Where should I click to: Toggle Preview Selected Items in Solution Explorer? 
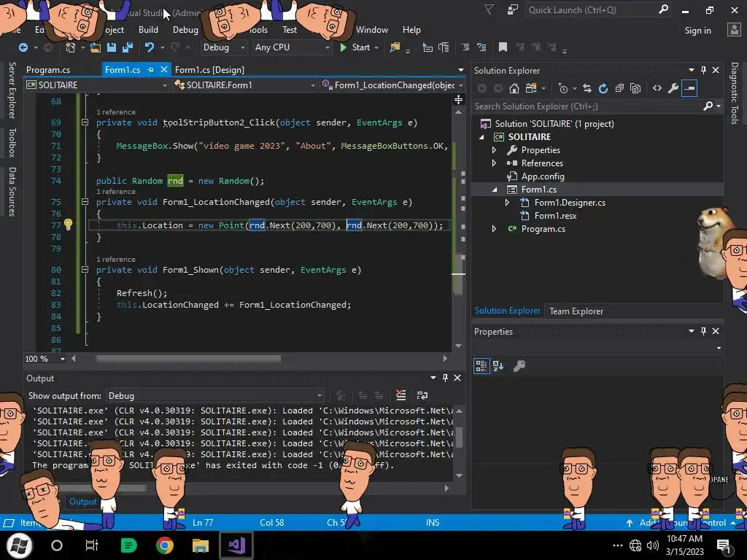pos(689,88)
